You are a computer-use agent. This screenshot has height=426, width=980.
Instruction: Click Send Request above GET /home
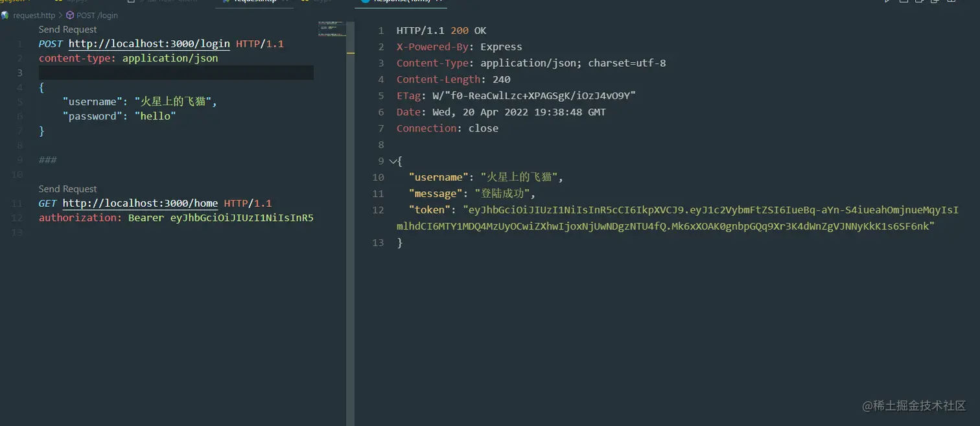tap(67, 189)
